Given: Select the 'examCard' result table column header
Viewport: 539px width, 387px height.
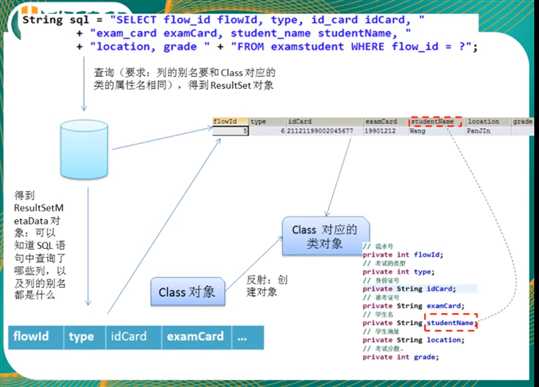Looking at the screenshot, I should pos(386,121).
